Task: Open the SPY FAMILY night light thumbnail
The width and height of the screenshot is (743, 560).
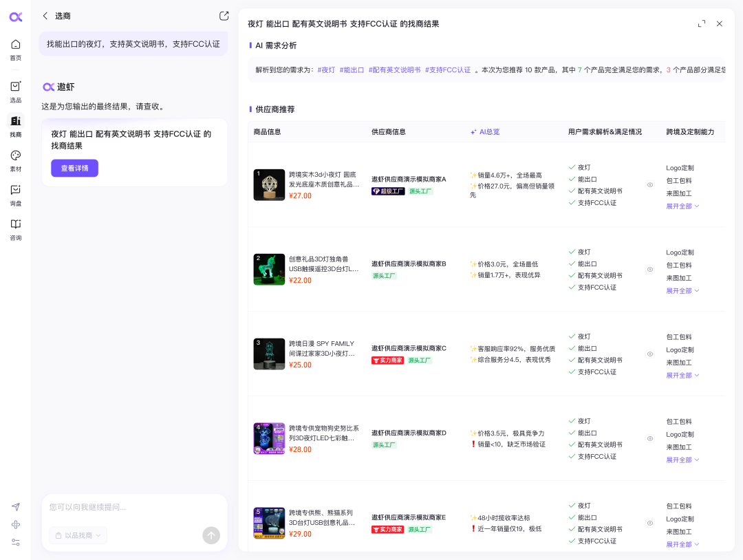Action: 269,354
